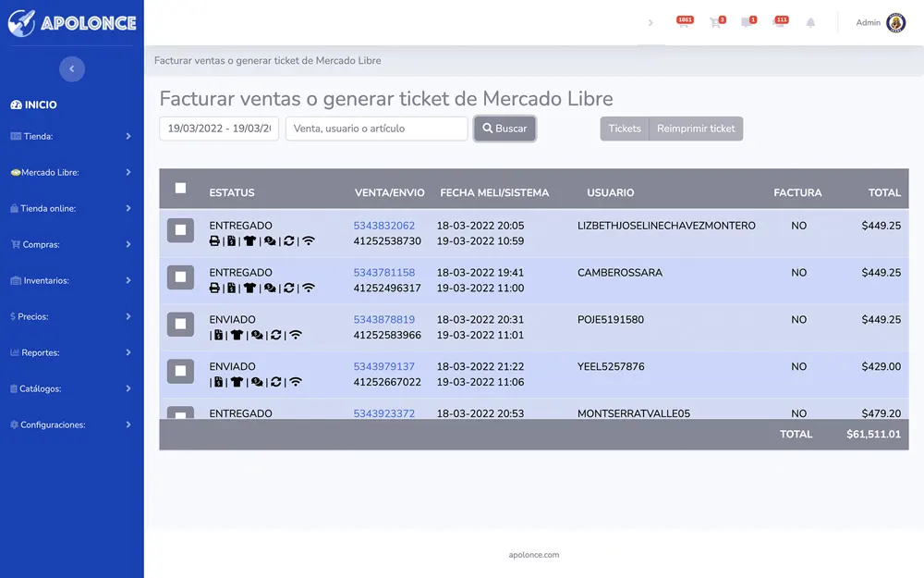924x578 pixels.
Task: Open chat messages icon in CAMBEROSSARA row
Action: click(270, 288)
